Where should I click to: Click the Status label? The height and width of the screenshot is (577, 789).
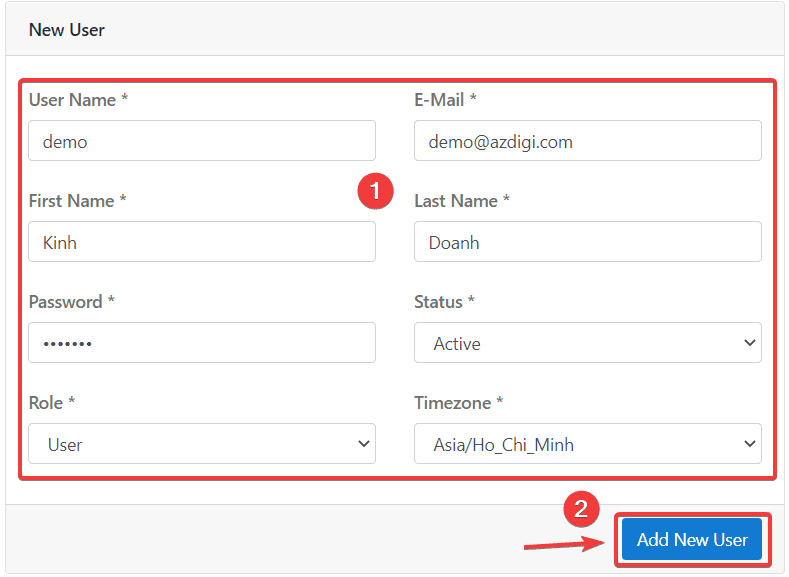pos(444,302)
